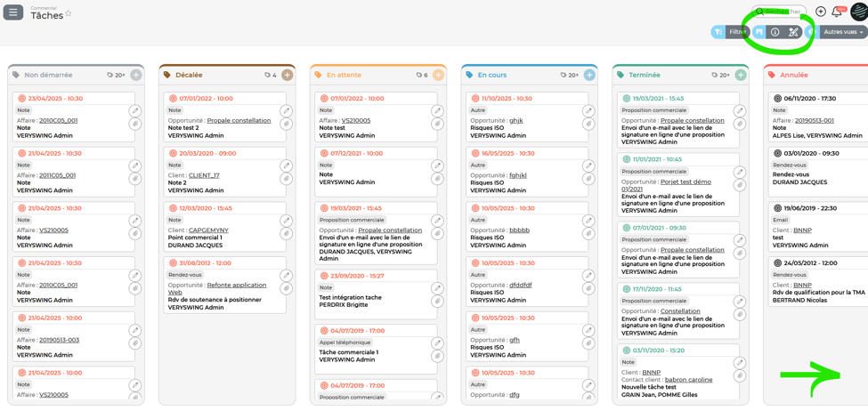Open the user avatar profile menu
This screenshot has height=411, width=868.
click(859, 11)
